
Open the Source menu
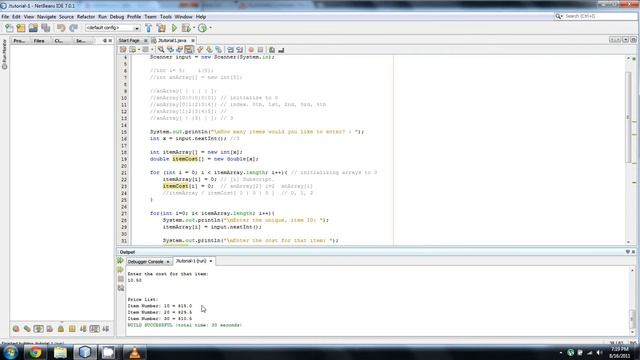click(x=66, y=17)
